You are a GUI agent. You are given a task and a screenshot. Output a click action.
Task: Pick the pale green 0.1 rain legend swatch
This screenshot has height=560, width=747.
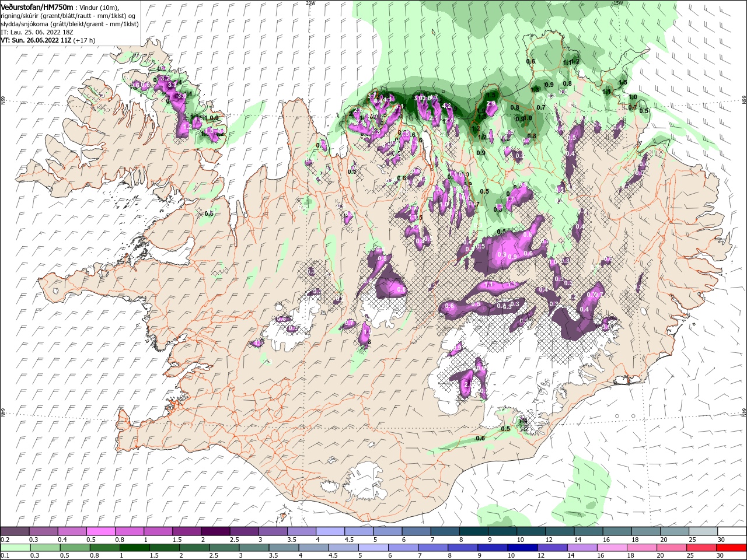click(x=15, y=548)
